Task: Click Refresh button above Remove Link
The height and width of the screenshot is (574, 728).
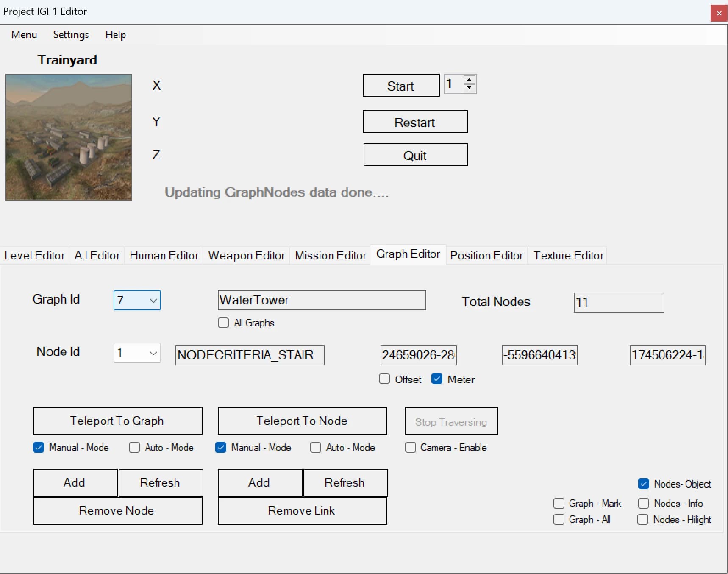Action: tap(345, 482)
